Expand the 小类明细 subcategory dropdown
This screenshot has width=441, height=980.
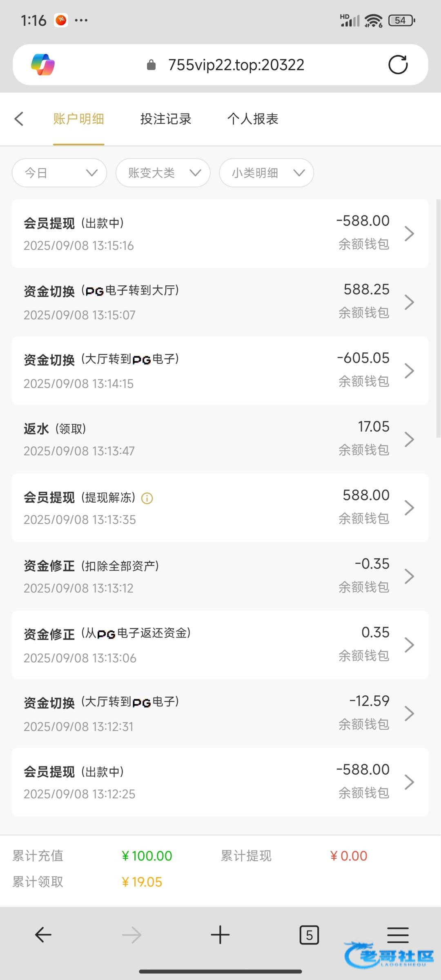tap(267, 173)
